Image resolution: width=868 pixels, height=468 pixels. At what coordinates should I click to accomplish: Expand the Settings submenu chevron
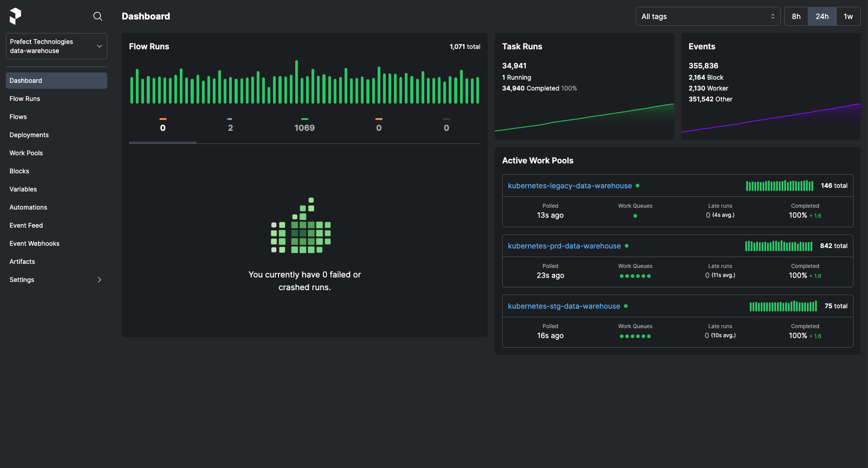click(x=99, y=280)
